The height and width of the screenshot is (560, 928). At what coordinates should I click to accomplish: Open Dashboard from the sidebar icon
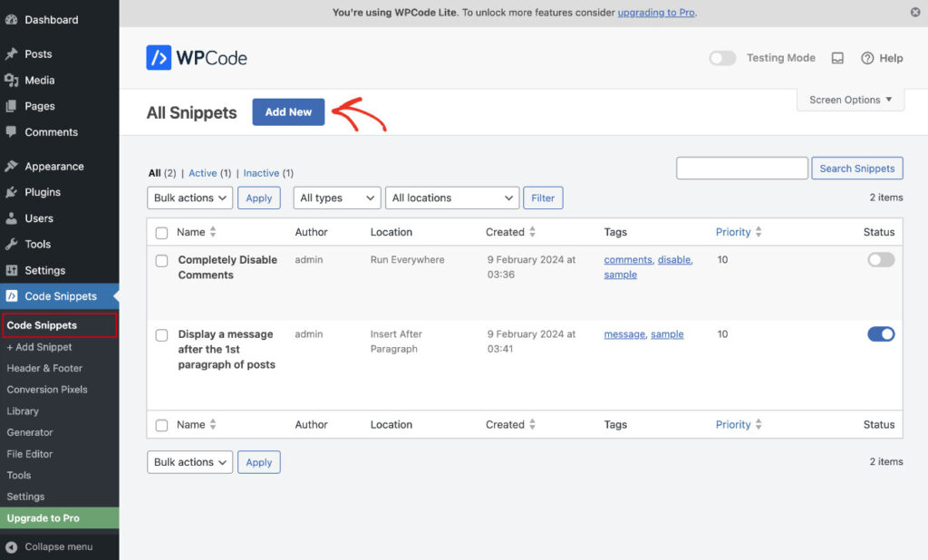tap(12, 20)
